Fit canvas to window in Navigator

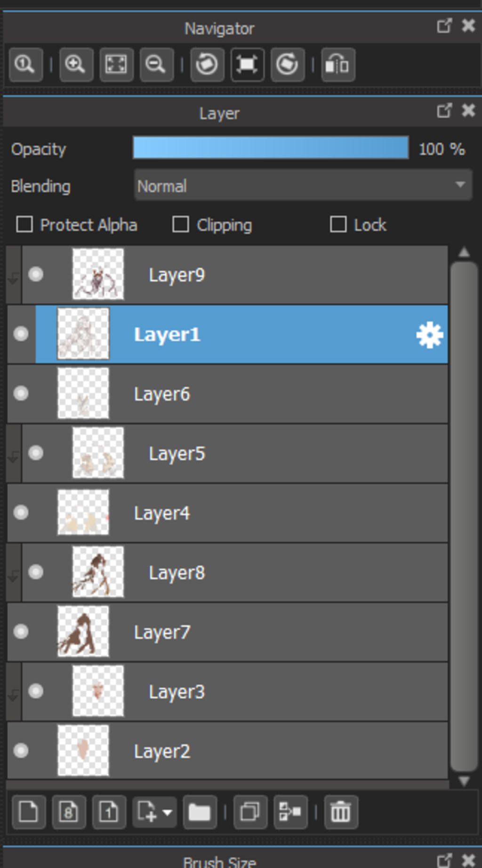coord(116,64)
